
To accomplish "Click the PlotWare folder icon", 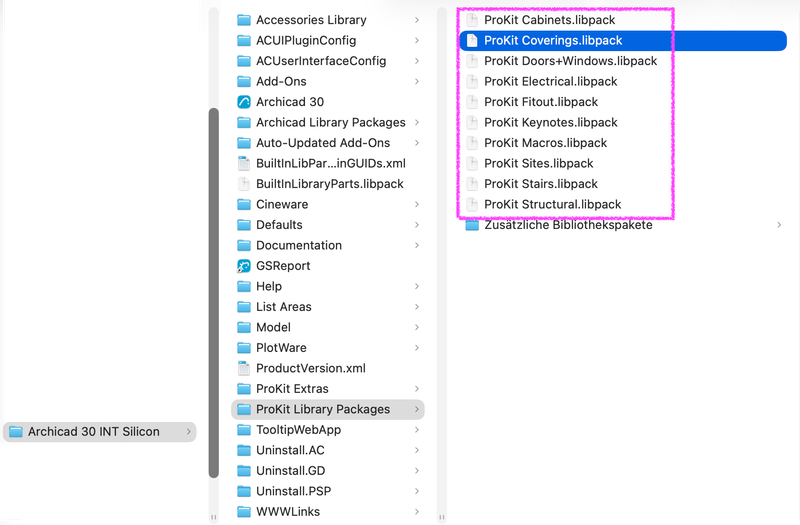I will (244, 348).
